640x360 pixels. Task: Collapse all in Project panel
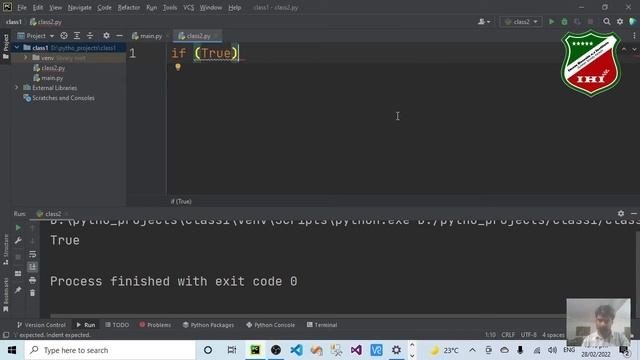pyautogui.click(x=90, y=36)
